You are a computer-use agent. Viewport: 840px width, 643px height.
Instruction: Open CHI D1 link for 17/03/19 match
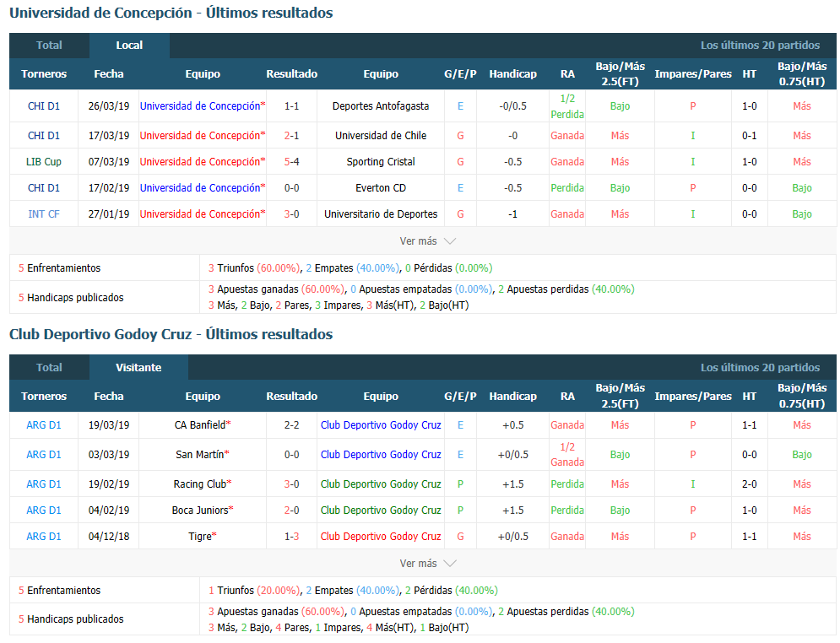(44, 136)
